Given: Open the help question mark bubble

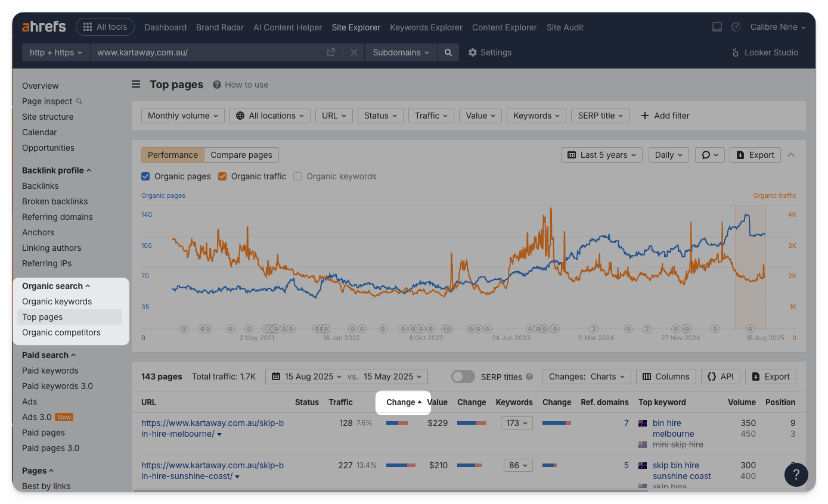Looking at the screenshot, I should tap(796, 475).
